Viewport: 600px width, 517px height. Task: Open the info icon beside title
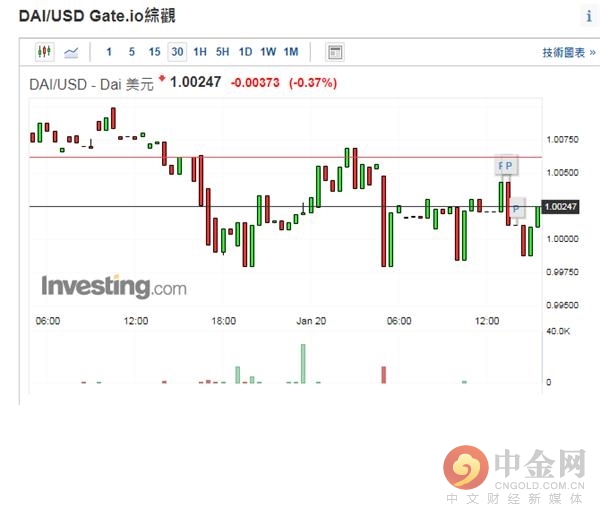point(589,16)
